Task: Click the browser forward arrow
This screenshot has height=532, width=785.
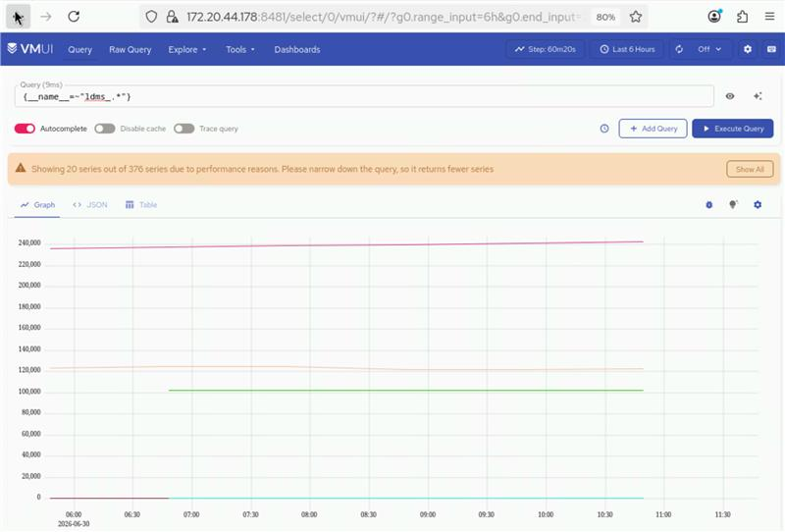Action: coord(46,17)
